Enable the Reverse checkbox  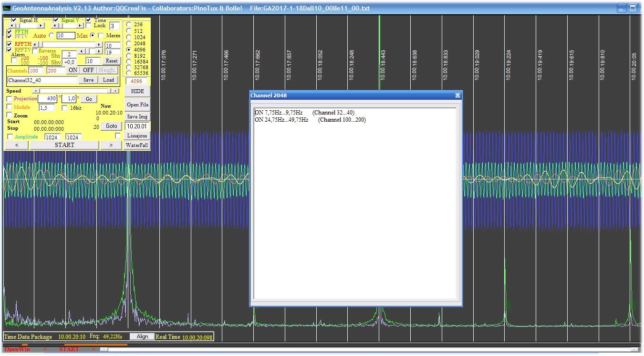35,51
